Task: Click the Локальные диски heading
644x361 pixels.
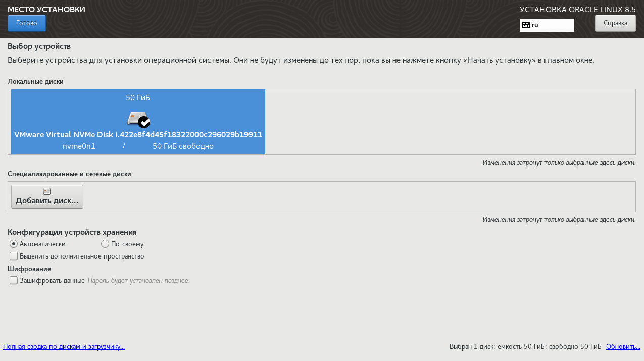Action: tap(36, 81)
